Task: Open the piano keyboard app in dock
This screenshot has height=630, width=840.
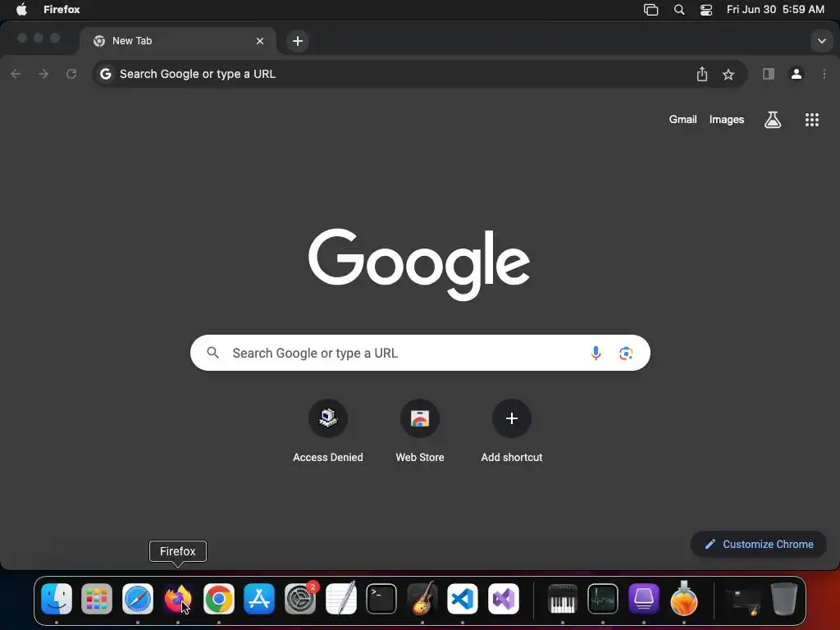Action: pyautogui.click(x=563, y=598)
